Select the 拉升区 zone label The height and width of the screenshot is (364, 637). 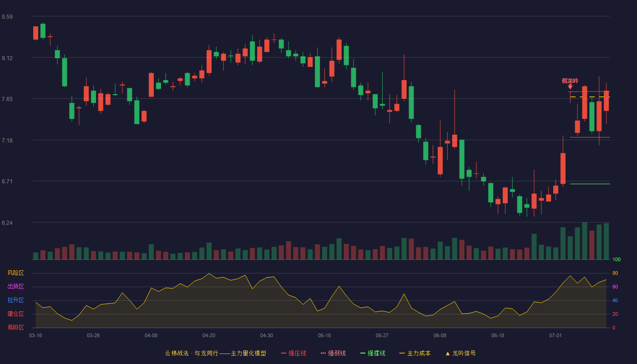coord(15,300)
